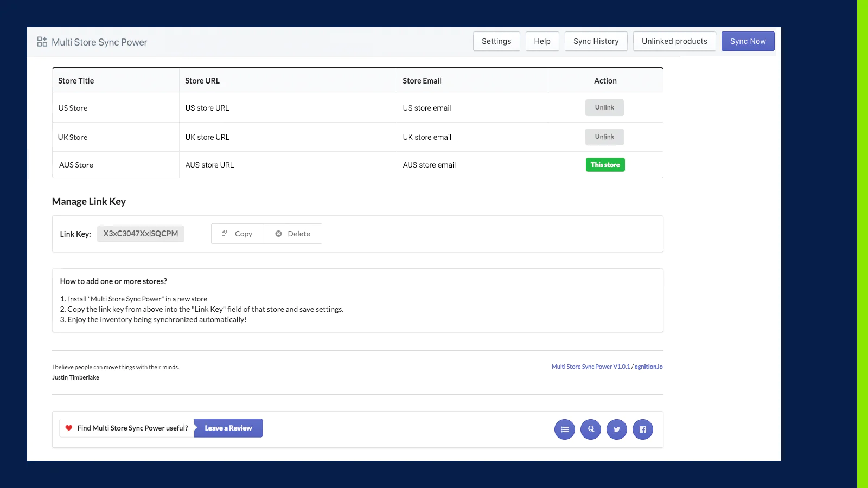
Task: Open the Sync History view
Action: coord(596,41)
